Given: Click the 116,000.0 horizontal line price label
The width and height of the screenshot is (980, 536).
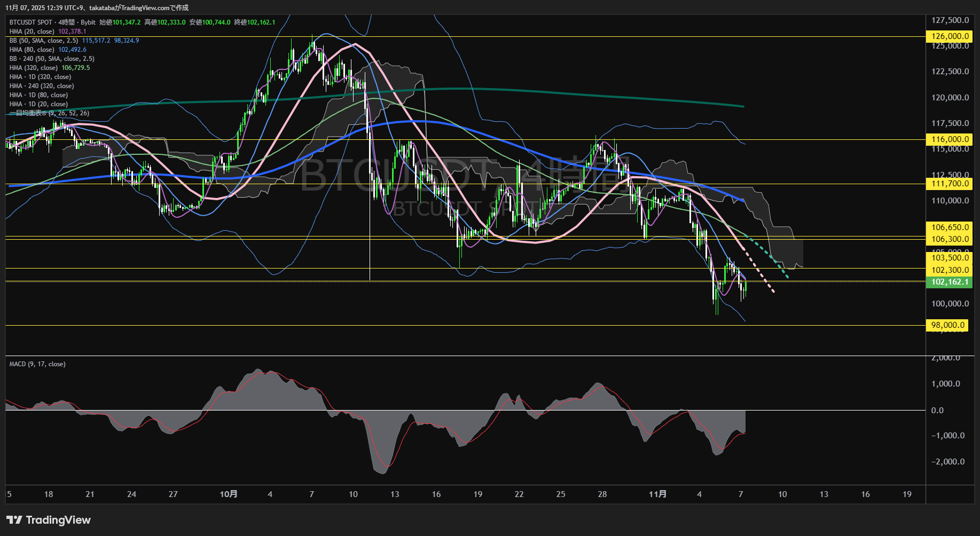Looking at the screenshot, I should tap(950, 139).
